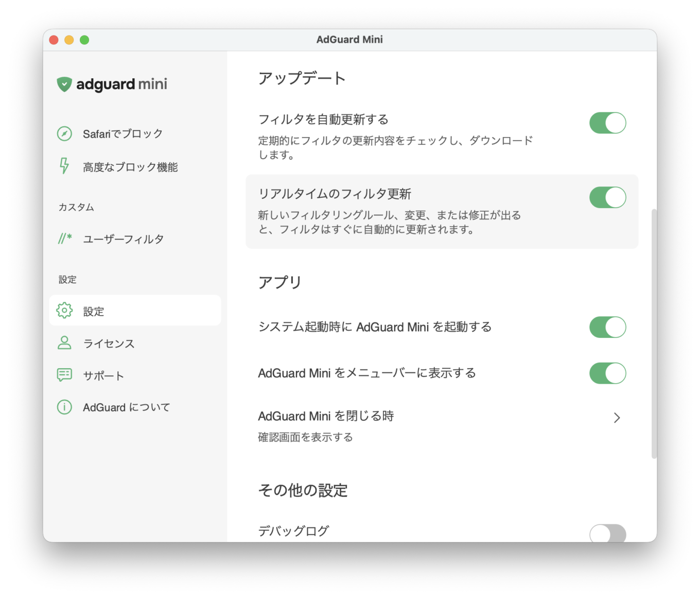Open ユーザーフィルタ via its filter rule icon
The height and width of the screenshot is (599, 700).
64,238
